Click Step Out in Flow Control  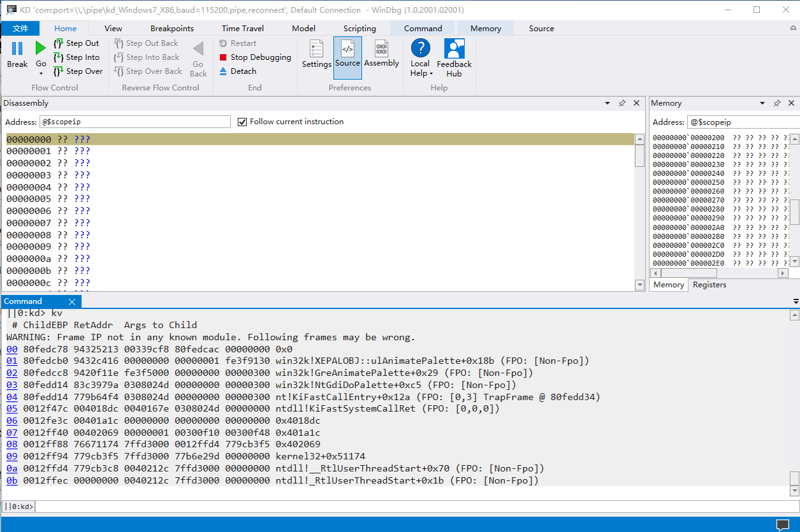pyautogui.click(x=76, y=43)
